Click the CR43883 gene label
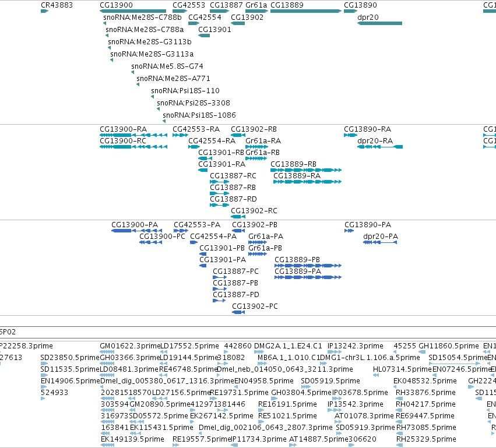Viewport: 496px width, 448px height. point(57,5)
